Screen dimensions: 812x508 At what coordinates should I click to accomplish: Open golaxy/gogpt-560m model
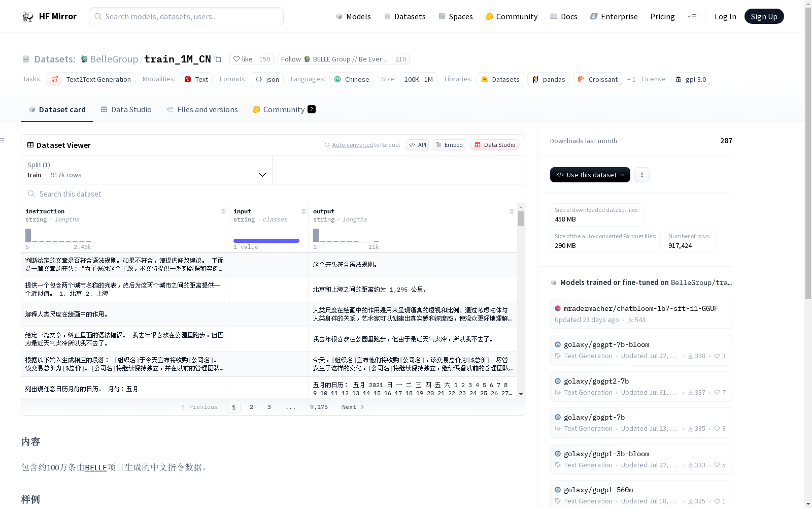pos(641,495)
